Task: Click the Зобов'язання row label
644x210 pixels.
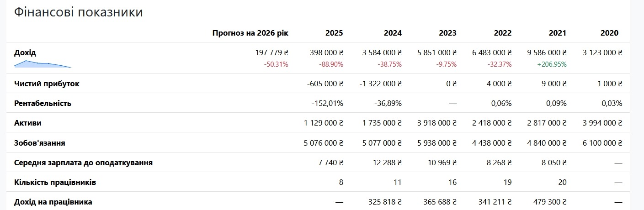Action: click(x=40, y=143)
